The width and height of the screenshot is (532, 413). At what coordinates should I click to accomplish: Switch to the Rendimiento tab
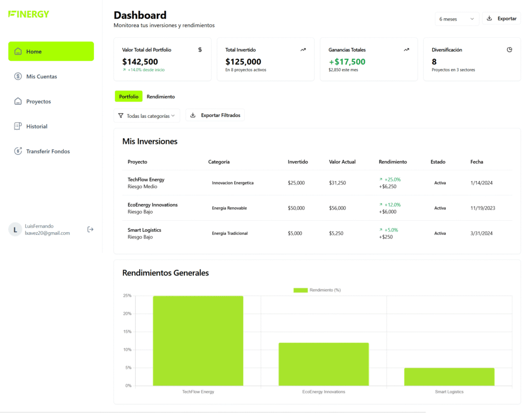point(161,97)
